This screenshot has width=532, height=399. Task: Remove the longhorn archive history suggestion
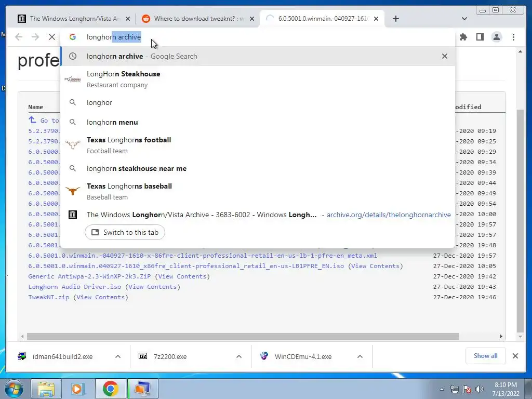tap(445, 56)
